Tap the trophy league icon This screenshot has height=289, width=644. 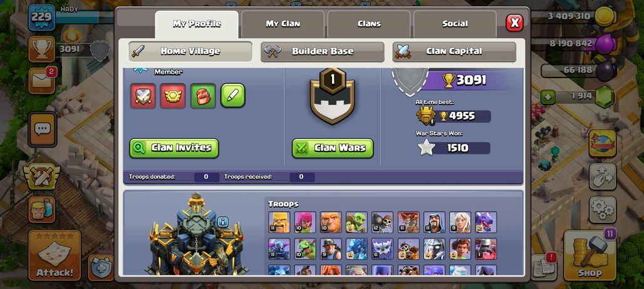tap(41, 49)
